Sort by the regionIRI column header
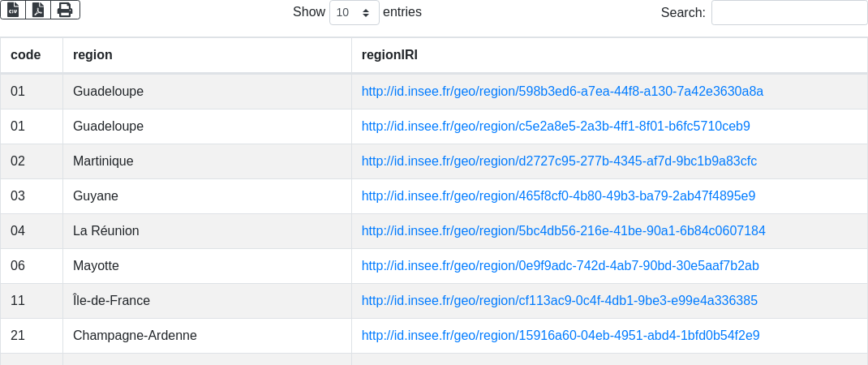This screenshot has height=365, width=868. [x=389, y=55]
